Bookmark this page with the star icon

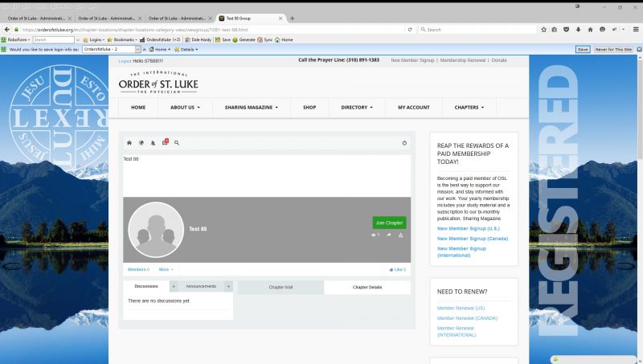point(544,30)
